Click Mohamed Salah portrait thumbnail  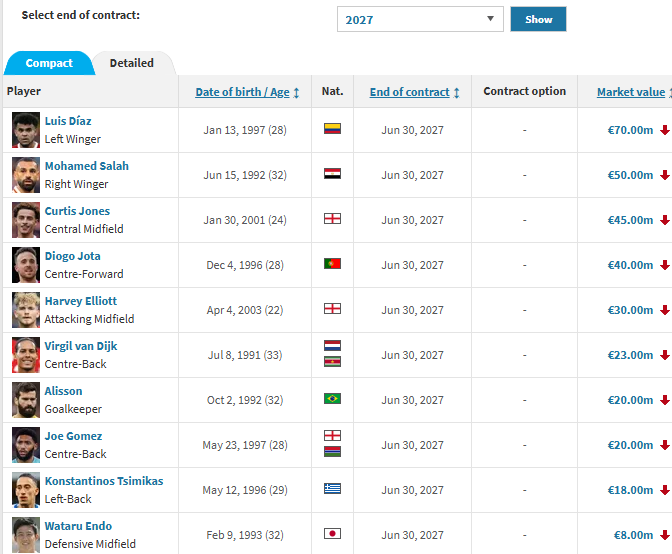coord(26,175)
